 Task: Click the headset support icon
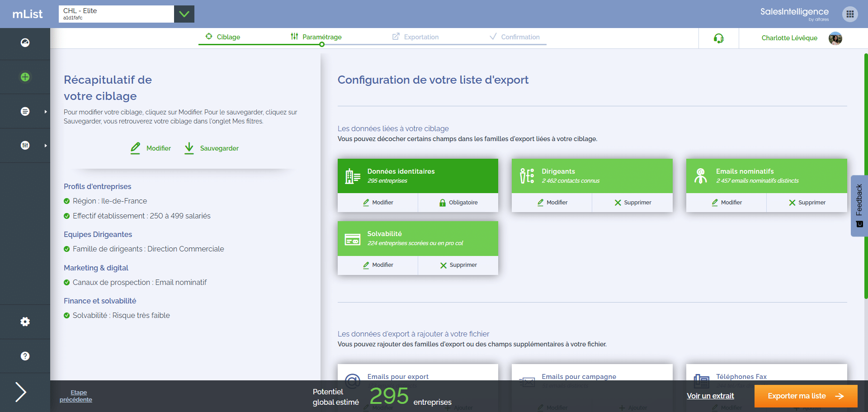718,38
